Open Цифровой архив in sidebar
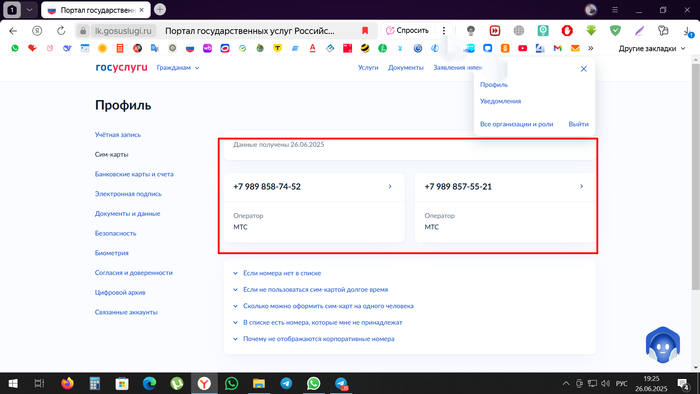 [120, 292]
